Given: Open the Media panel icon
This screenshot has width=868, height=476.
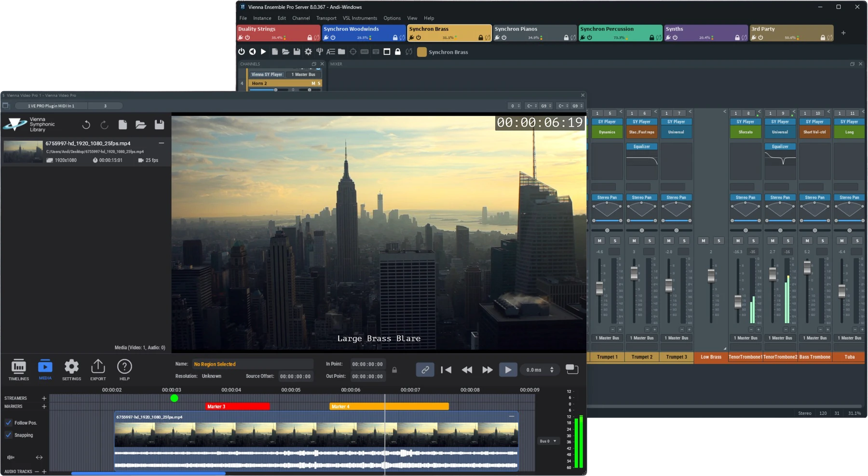Looking at the screenshot, I should click(45, 370).
